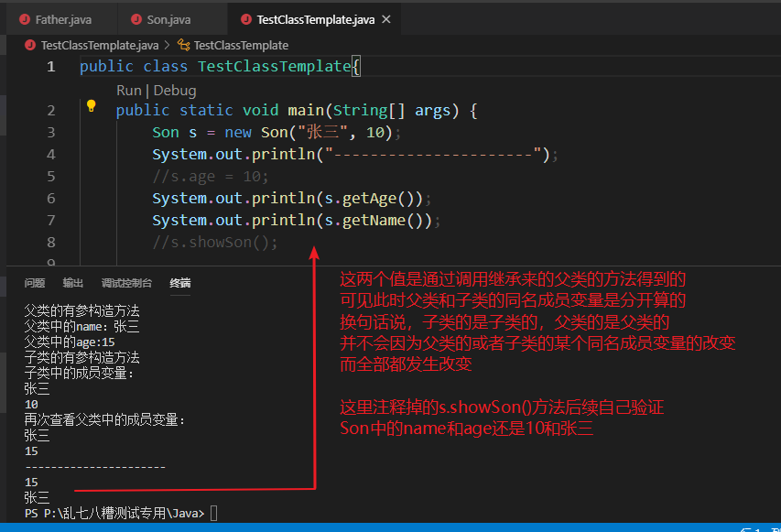Viewport: 781px width, 532px height.
Task: Open TestClassTemplate.java breadcrumb dropdown
Action: click(x=99, y=45)
